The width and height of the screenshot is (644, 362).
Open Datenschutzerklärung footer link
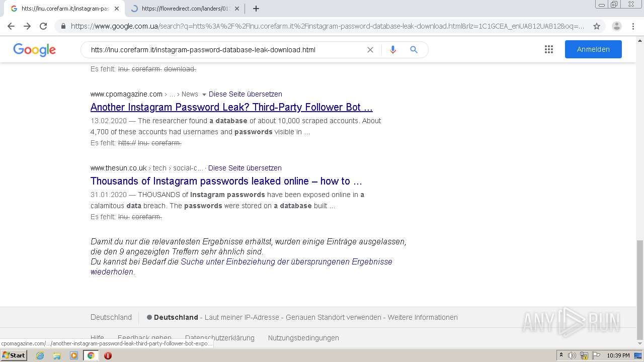[x=220, y=338]
